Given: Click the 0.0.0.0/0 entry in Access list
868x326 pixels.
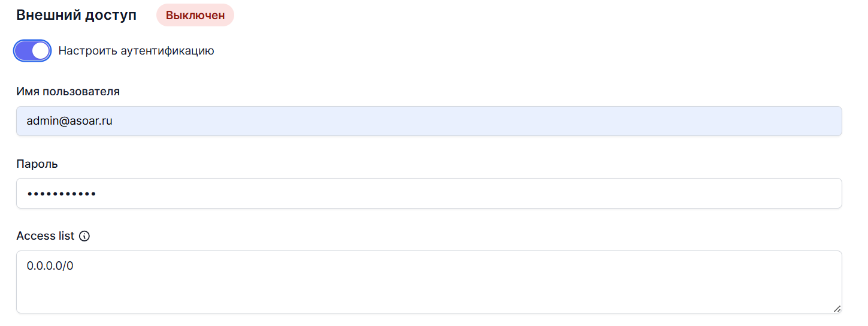Looking at the screenshot, I should tap(50, 265).
